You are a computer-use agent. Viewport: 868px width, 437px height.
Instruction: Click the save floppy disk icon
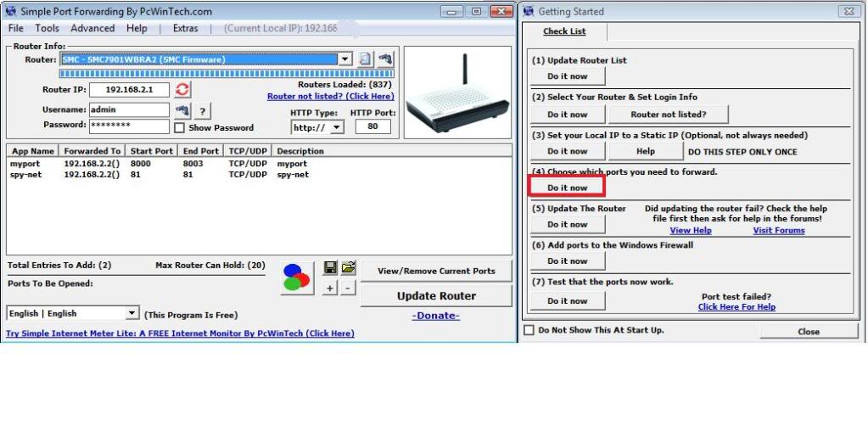click(330, 268)
